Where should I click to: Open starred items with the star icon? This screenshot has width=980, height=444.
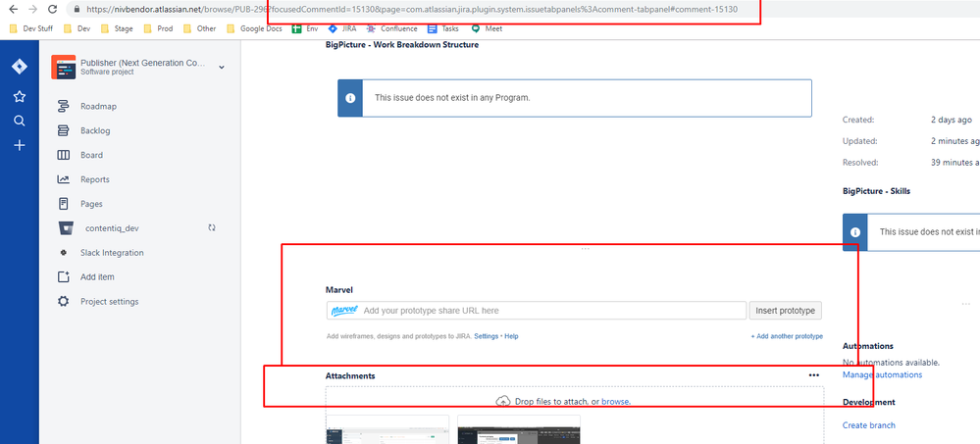pos(20,96)
